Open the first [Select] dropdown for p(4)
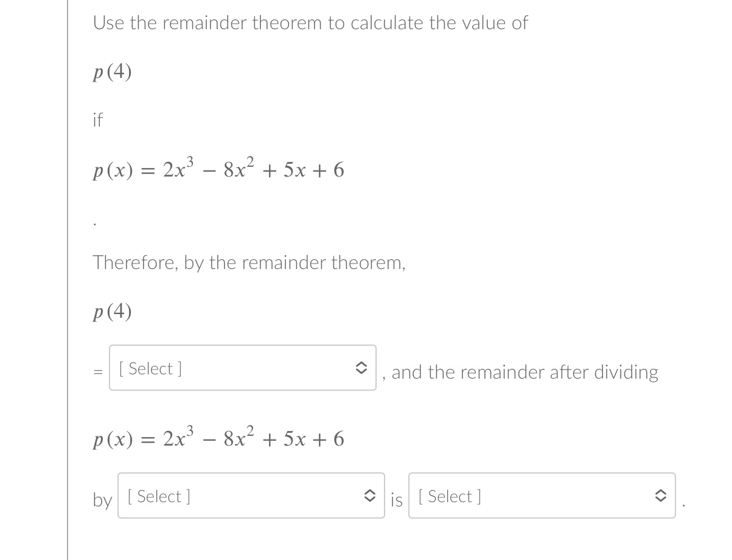The height and width of the screenshot is (560, 732). point(242,368)
